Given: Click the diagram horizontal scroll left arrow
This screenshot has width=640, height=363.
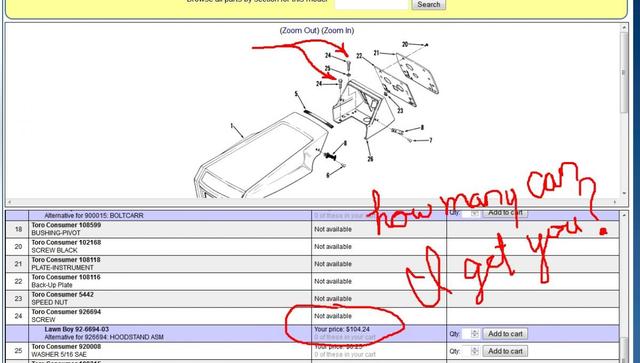Looking at the screenshot, I should 9,202.
